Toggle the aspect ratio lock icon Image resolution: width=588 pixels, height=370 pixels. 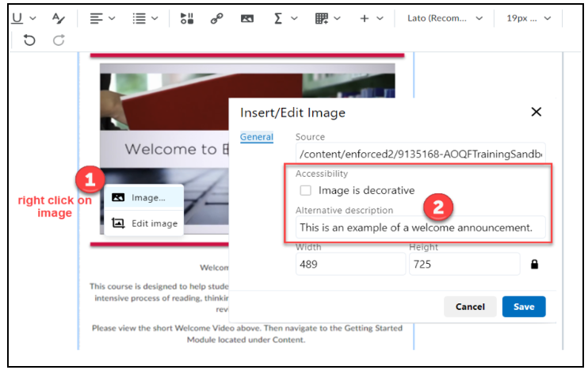[534, 265]
